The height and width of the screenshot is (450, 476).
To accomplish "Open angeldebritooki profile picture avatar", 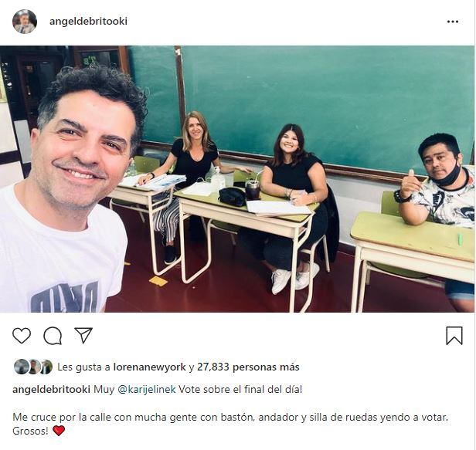I will 25,22.
